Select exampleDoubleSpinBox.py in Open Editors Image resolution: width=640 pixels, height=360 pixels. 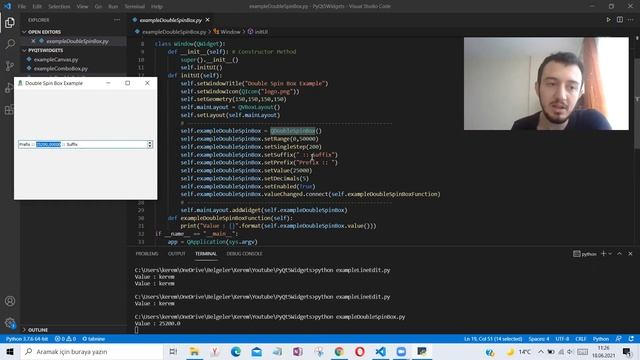click(77, 41)
